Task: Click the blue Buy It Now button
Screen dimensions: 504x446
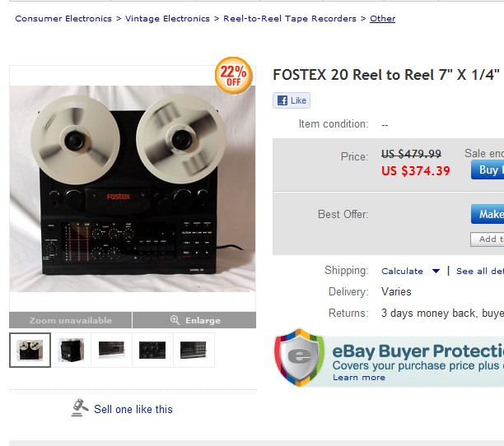Action: [x=488, y=170]
